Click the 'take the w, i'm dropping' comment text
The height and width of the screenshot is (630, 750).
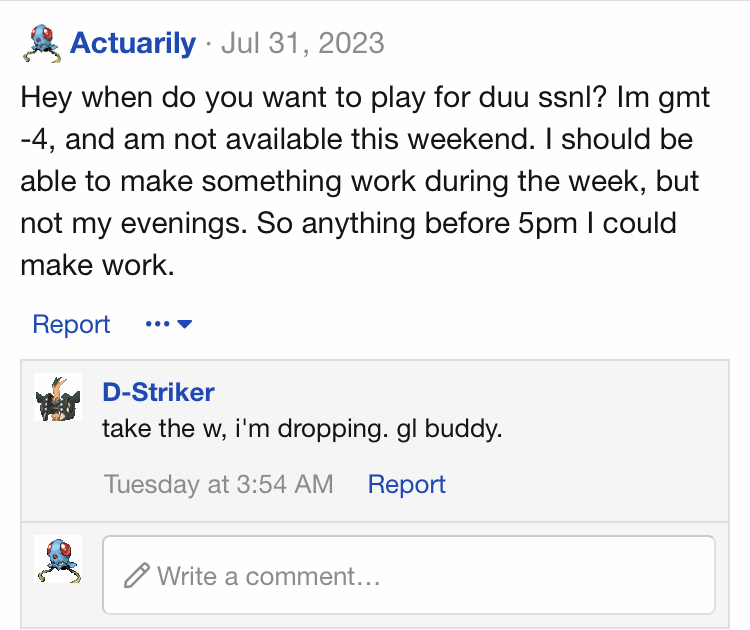click(x=245, y=428)
